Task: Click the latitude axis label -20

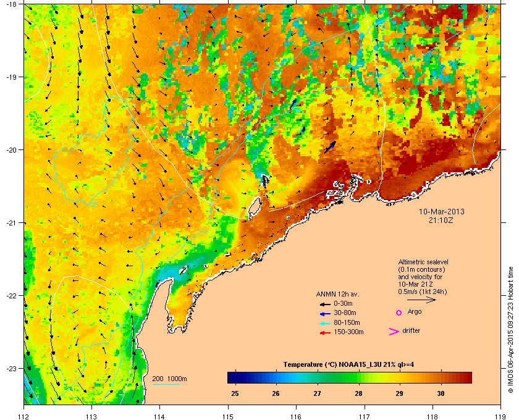Action: [x=11, y=150]
